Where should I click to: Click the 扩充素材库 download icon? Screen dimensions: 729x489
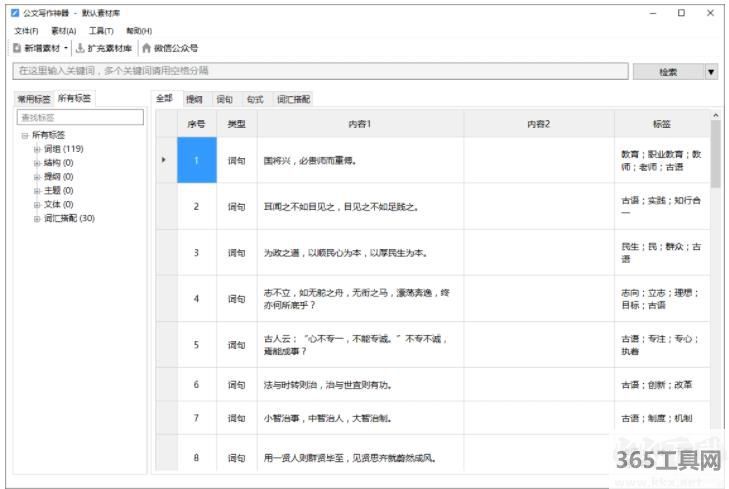pyautogui.click(x=80, y=48)
